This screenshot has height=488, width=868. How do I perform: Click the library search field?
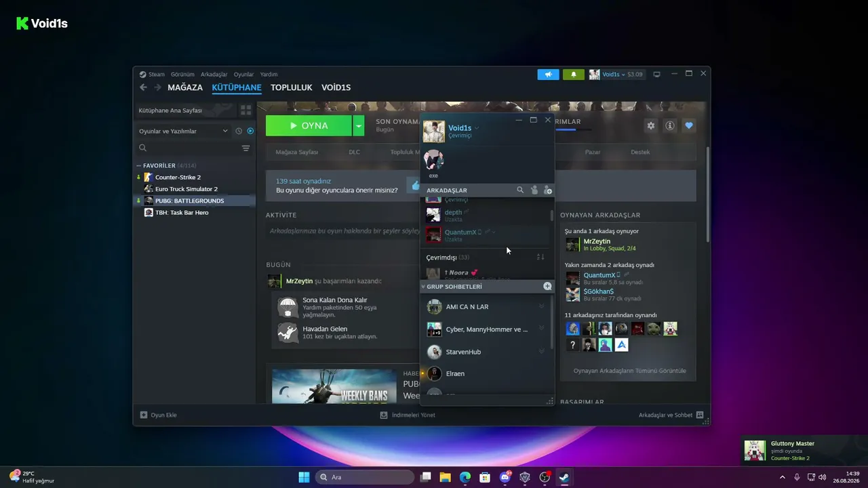click(188, 148)
